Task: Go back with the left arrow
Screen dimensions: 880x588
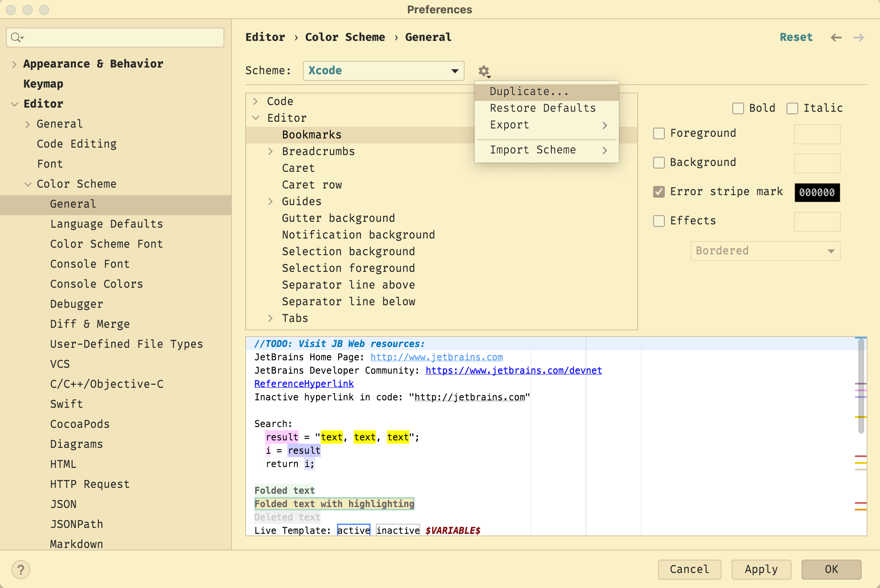Action: (836, 38)
